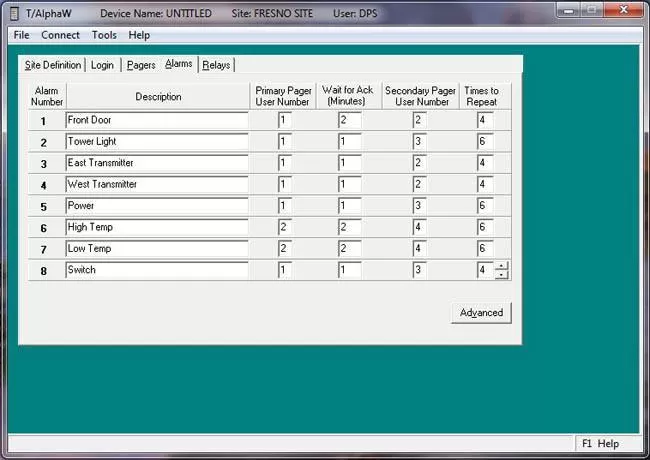Select Primary Pager field for Tower Light
650x460 pixels.
tap(285, 142)
